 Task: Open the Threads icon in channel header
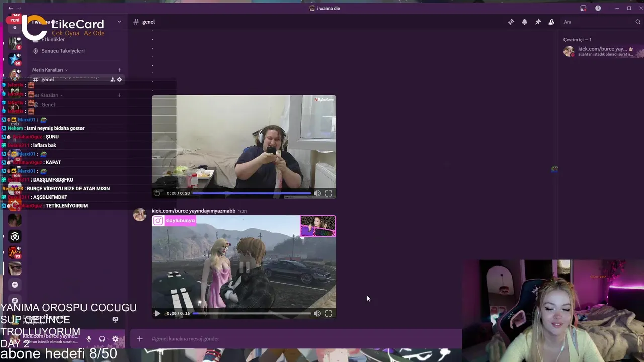click(511, 22)
